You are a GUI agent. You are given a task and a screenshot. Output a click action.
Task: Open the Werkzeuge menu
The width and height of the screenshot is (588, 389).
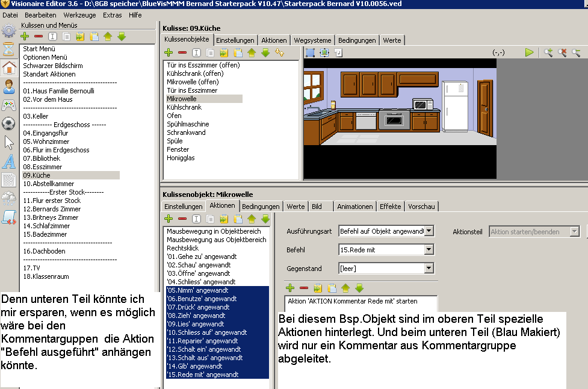(79, 14)
